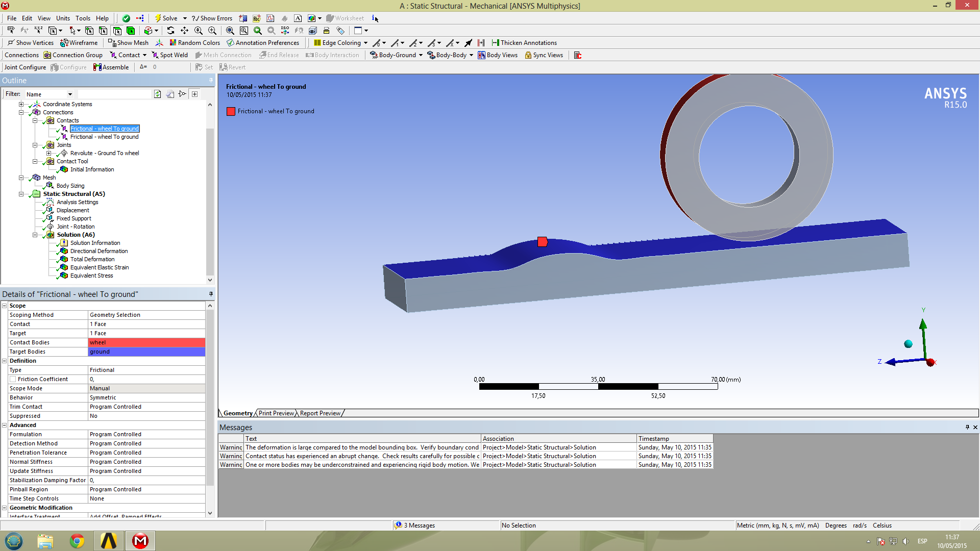Select the Rotate view tool

pyautogui.click(x=171, y=31)
